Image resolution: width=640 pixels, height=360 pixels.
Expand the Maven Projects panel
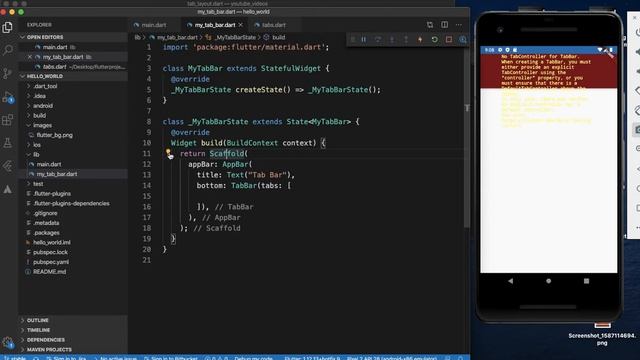click(73, 350)
